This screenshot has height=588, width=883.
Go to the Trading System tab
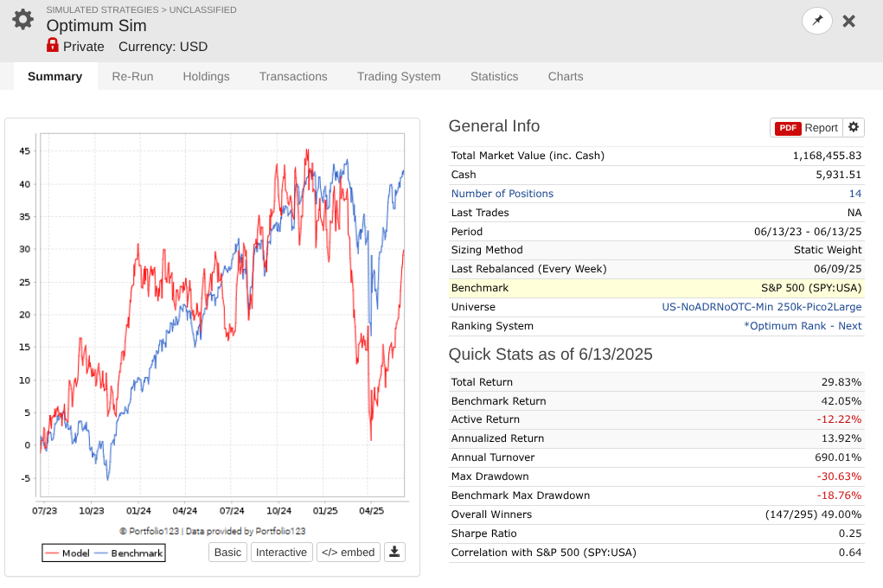point(399,77)
